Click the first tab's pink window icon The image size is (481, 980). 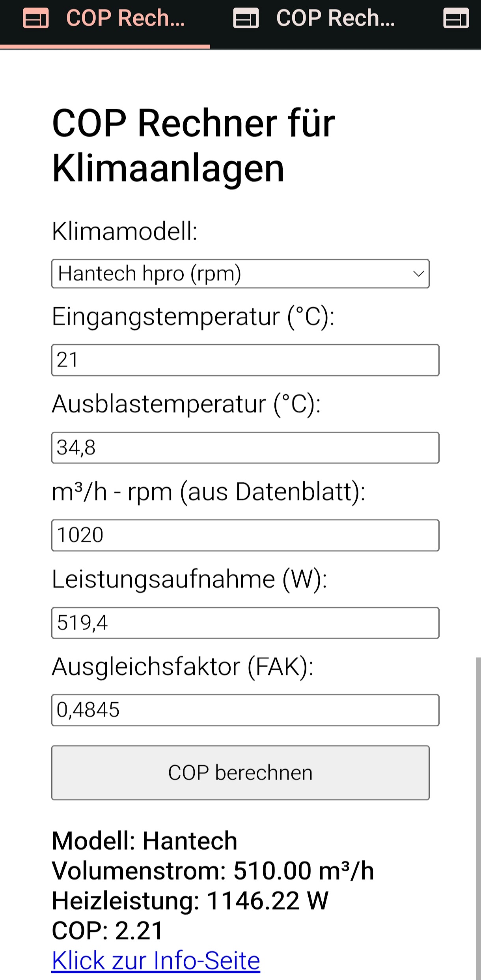click(x=36, y=19)
